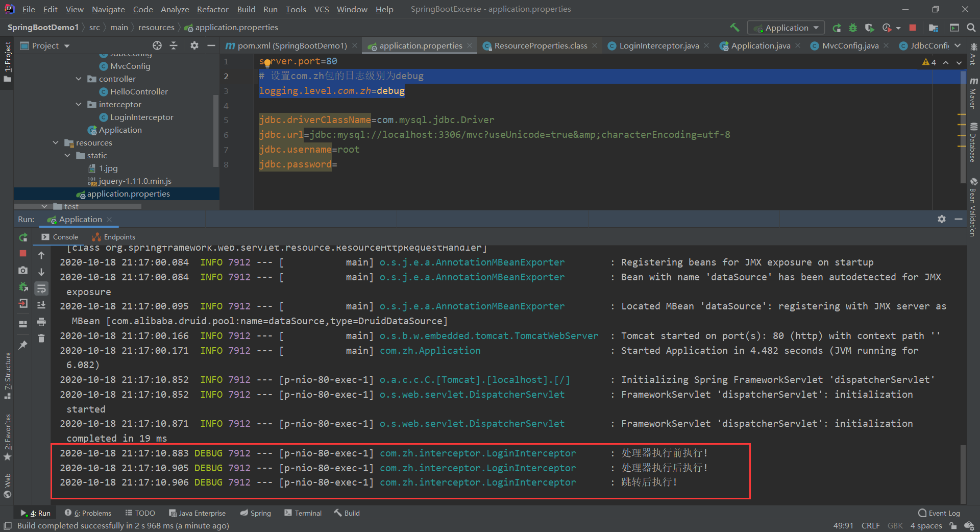Click the Project panel vertical scrollbar
Viewport: 980px width, 532px height.
[215, 131]
